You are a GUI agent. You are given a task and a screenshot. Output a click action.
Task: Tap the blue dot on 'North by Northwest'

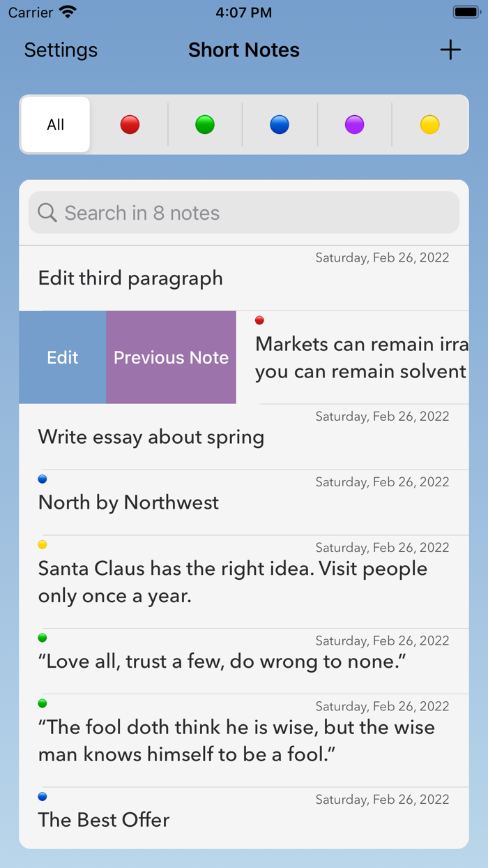click(x=43, y=479)
